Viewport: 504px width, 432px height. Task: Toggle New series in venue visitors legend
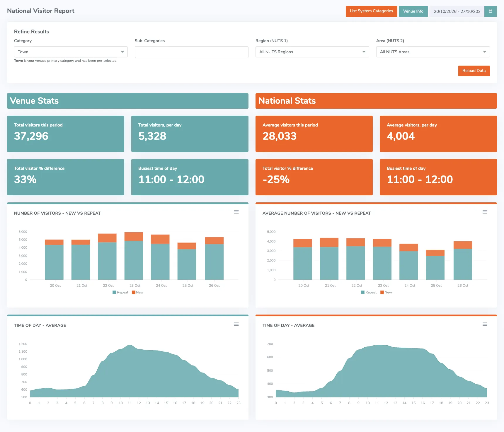[x=138, y=292]
